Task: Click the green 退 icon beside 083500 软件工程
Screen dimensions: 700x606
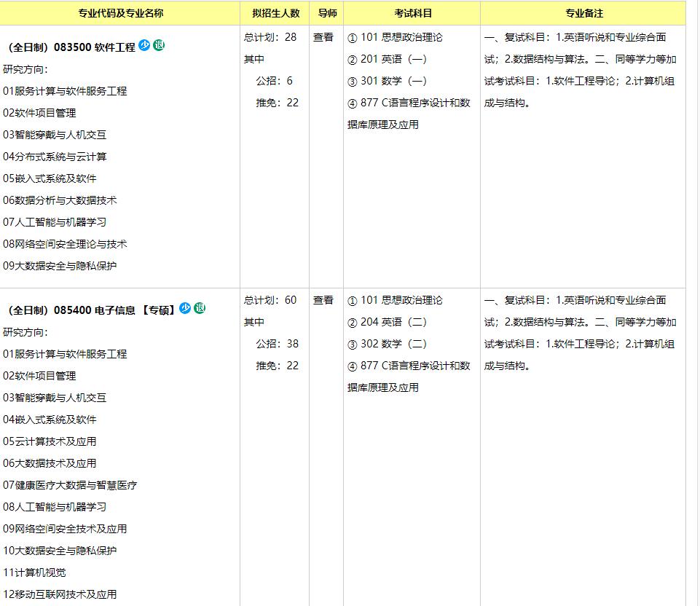Action: pos(160,45)
